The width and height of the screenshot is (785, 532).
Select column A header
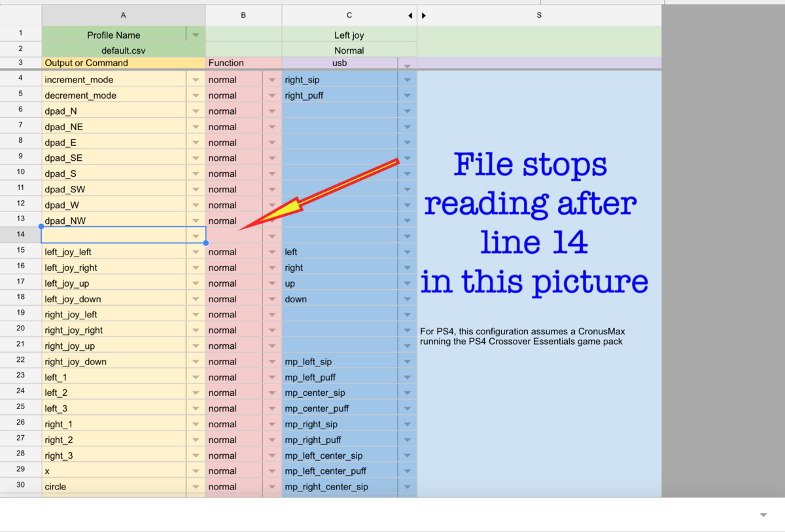123,14
